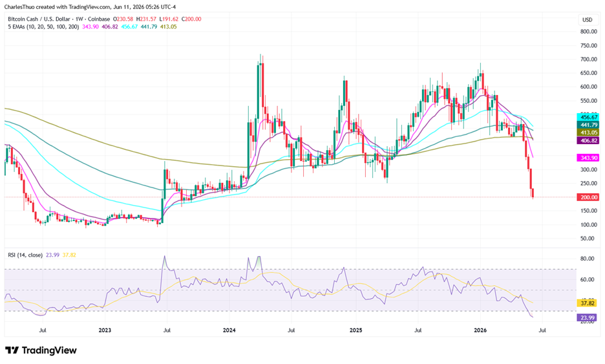Screen dimensions: 605x364
Task: Click the chart attribution text by CharlesThuo
Action: click(90, 7)
